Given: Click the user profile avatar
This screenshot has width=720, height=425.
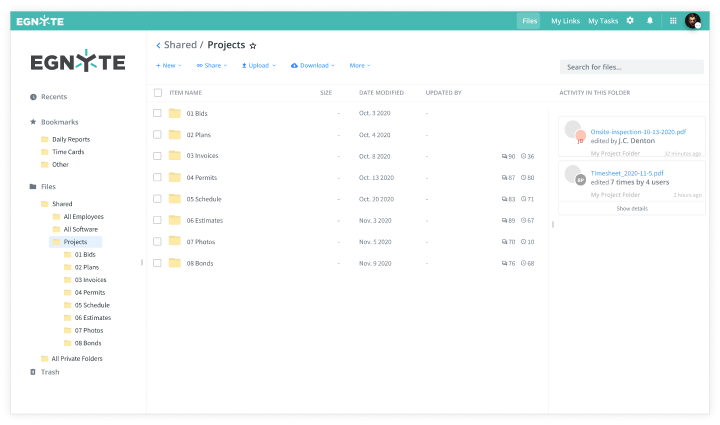Looking at the screenshot, I should pos(692,20).
